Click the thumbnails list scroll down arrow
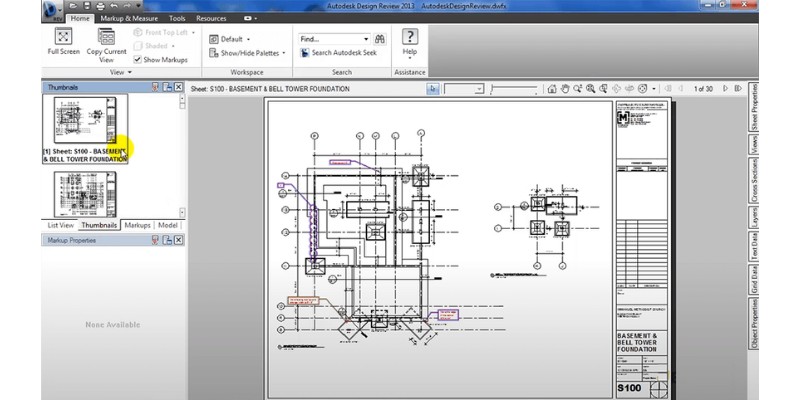This screenshot has height=400, width=800. 182,212
